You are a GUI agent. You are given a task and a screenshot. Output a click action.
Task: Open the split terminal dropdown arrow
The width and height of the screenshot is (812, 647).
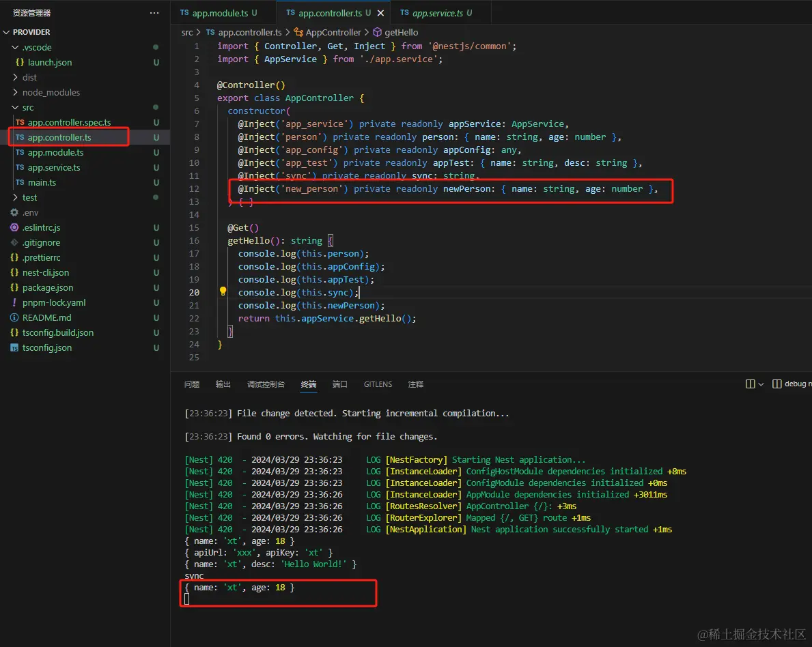761,384
